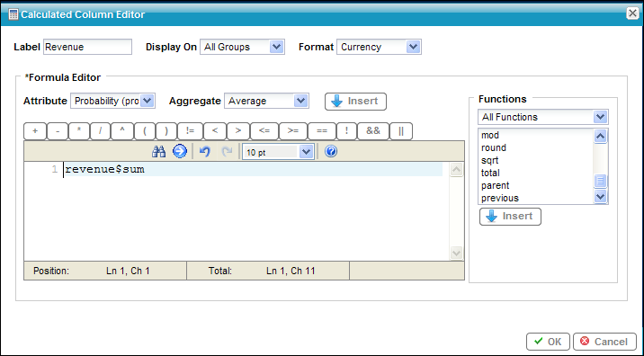
Task: Open the Attribute dropdown
Action: pos(112,101)
